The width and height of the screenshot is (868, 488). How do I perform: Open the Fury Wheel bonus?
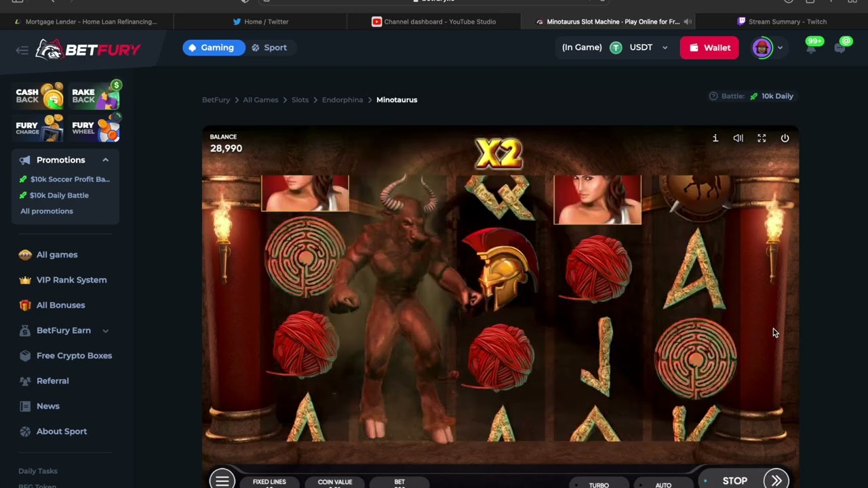(95, 127)
